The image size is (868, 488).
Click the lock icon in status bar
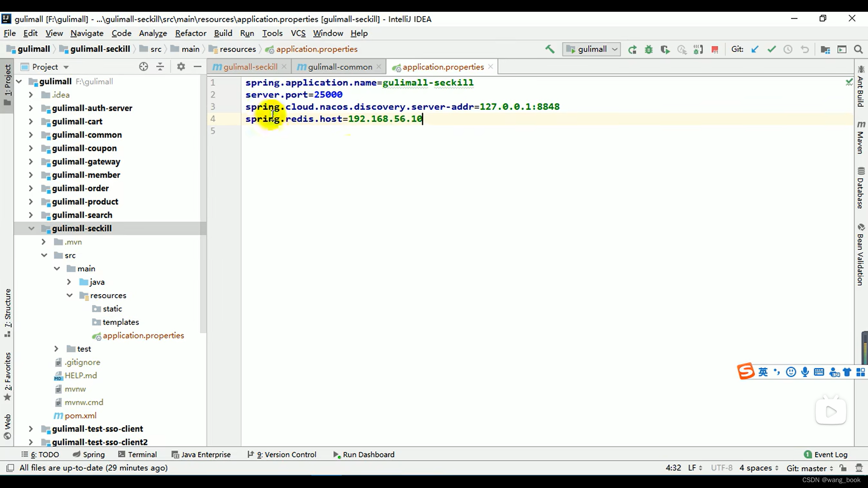pyautogui.click(x=843, y=468)
